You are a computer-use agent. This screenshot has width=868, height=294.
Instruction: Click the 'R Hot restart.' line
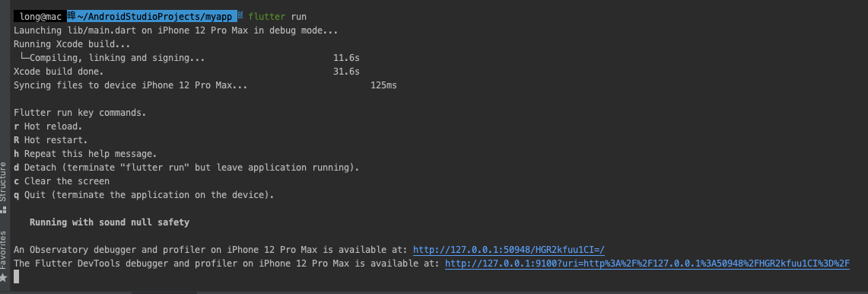click(x=50, y=140)
